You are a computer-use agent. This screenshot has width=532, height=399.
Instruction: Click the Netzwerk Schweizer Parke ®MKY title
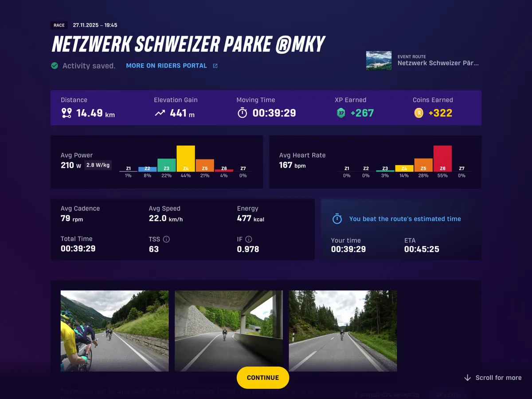pyautogui.click(x=189, y=44)
